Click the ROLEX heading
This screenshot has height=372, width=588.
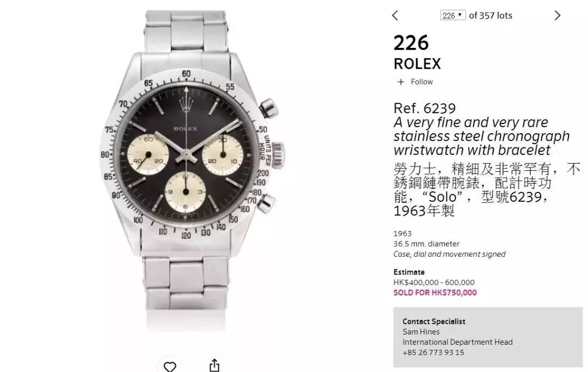(417, 64)
